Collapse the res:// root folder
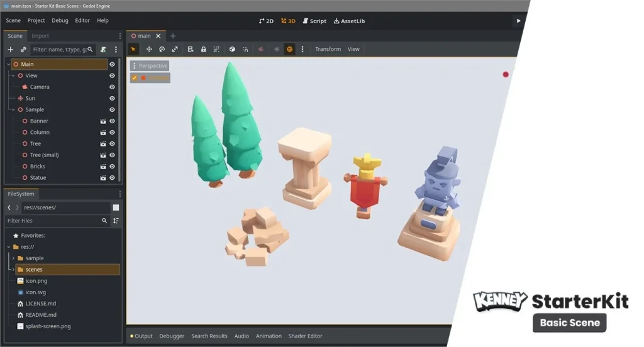This screenshot has width=644, height=347. (9, 247)
